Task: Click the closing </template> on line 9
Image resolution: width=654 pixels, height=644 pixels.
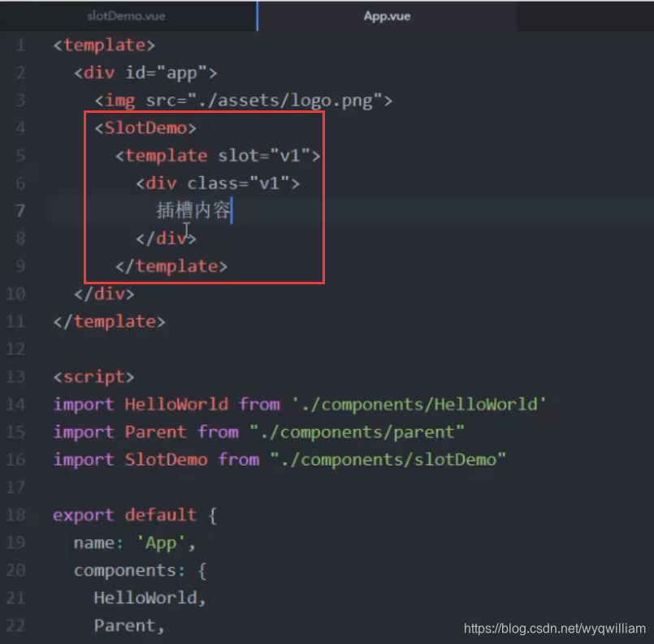Action: tap(171, 266)
